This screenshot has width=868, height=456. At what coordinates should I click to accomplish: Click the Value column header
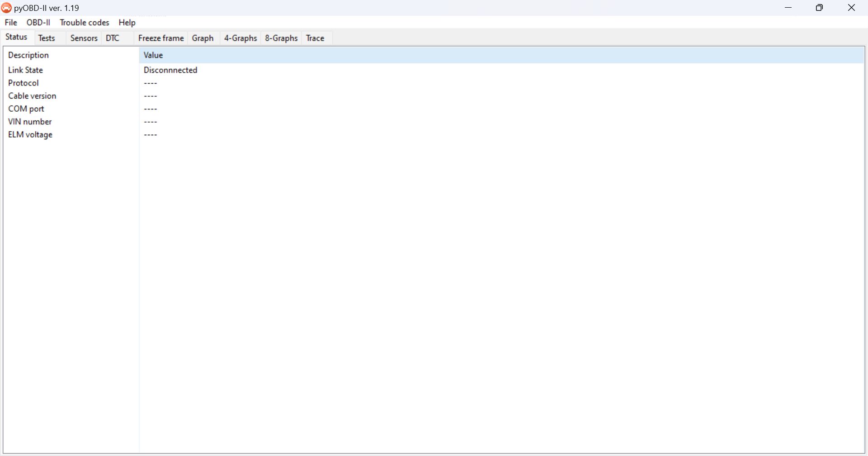pyautogui.click(x=153, y=55)
